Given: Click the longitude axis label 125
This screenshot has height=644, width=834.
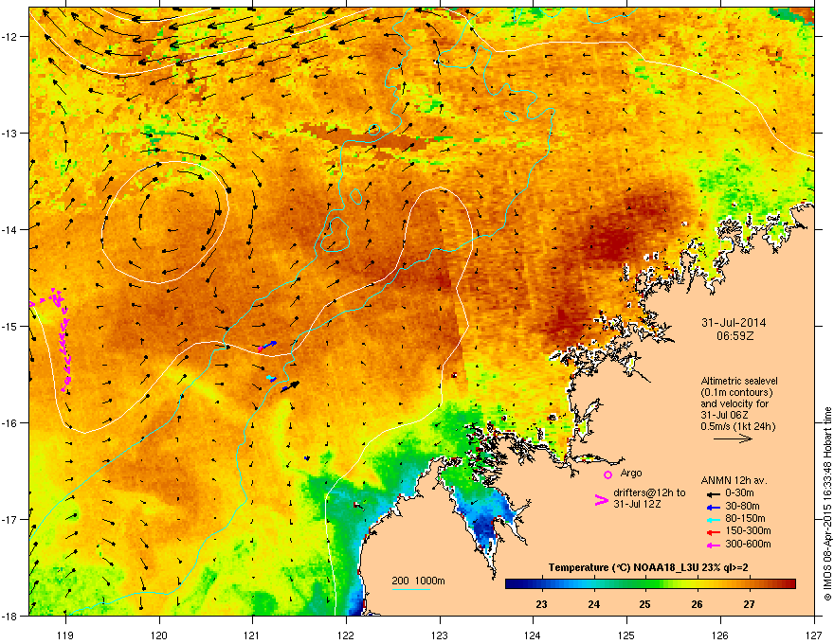Looking at the screenshot, I should (x=626, y=635).
